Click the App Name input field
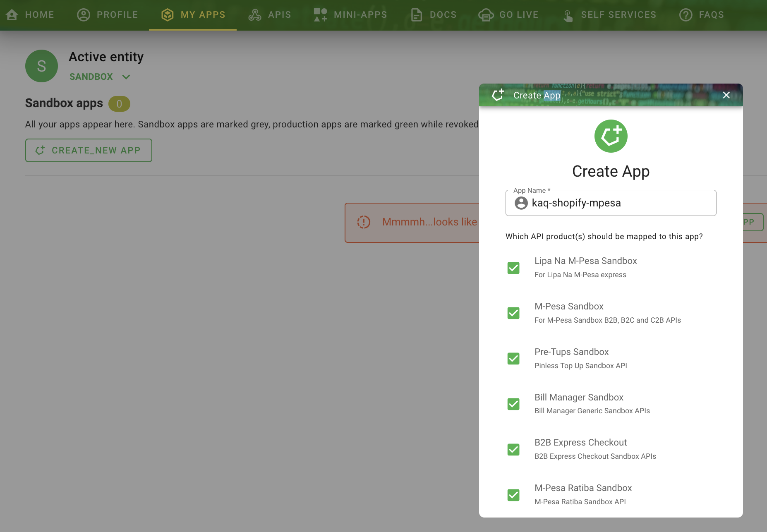The width and height of the screenshot is (767, 532). point(611,203)
